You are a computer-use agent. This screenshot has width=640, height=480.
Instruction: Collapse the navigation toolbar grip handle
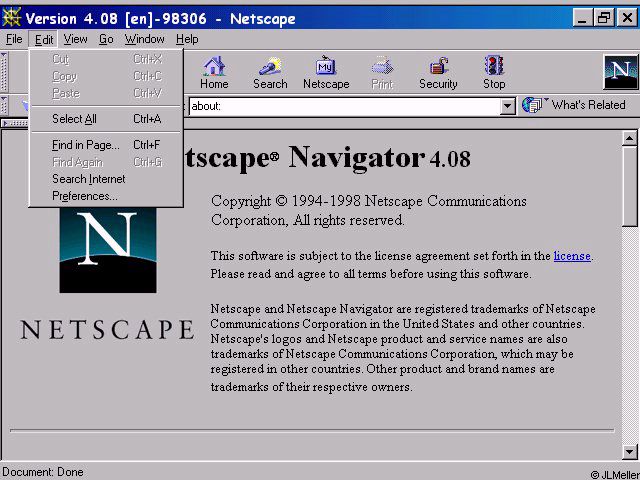pyautogui.click(x=4, y=72)
